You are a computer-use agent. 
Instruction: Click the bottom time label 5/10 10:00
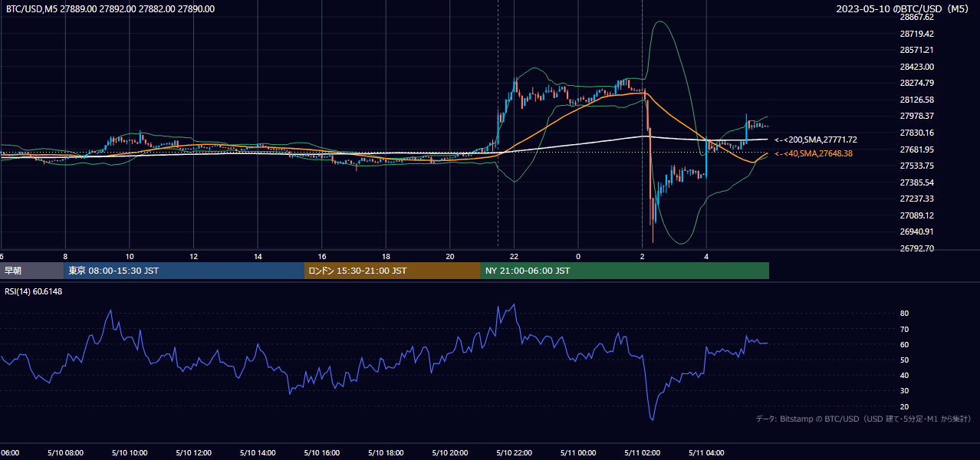pyautogui.click(x=129, y=453)
